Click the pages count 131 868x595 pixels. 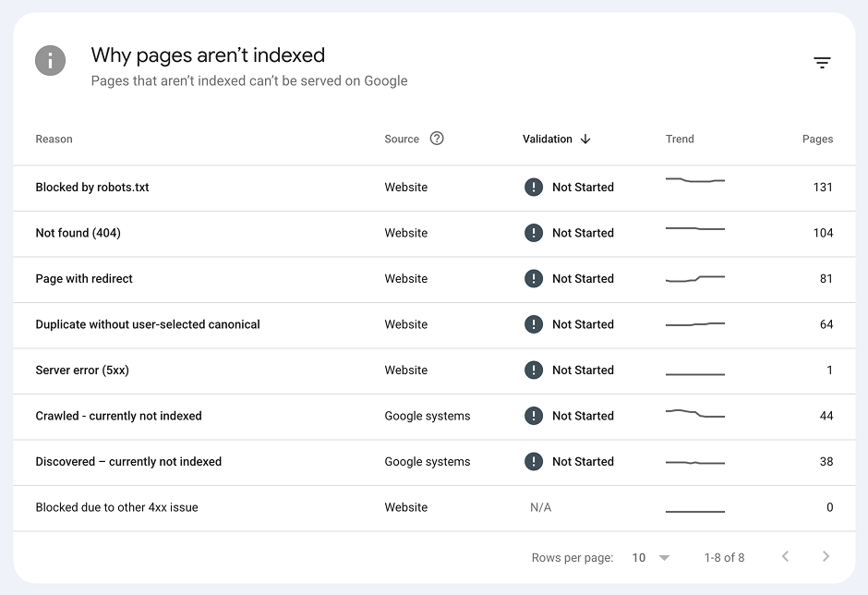823,188
